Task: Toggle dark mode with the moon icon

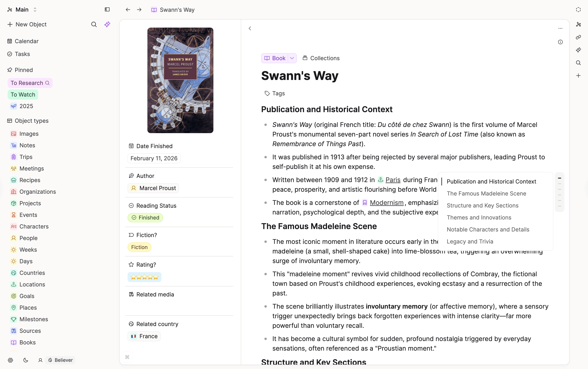Action: 26,360
